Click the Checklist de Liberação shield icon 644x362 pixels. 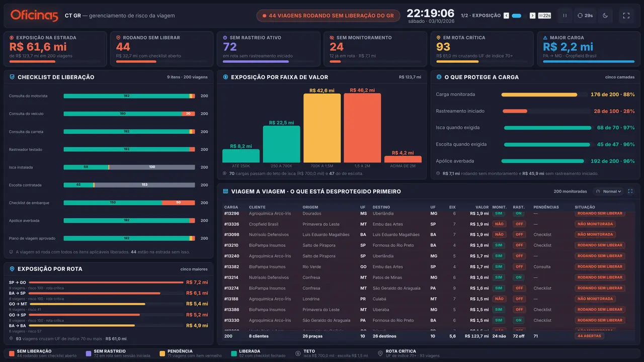coord(12,77)
